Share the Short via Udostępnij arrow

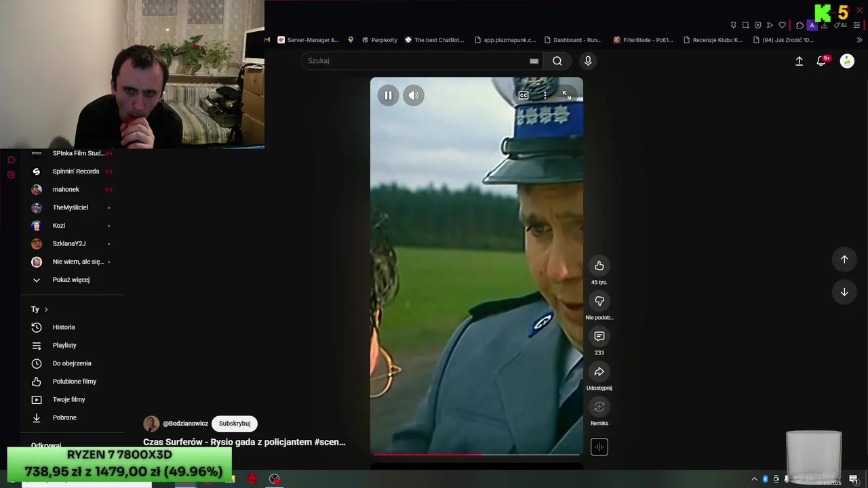click(599, 371)
